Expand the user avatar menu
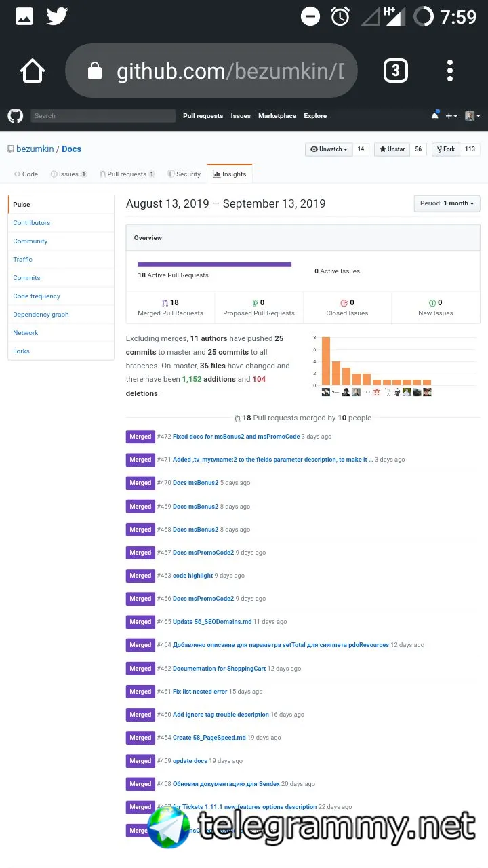 pyautogui.click(x=472, y=116)
